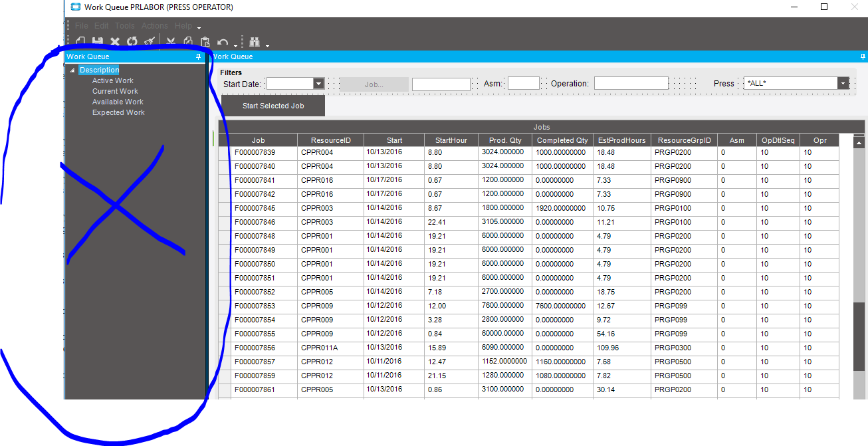Click the Clear brush icon

coord(150,42)
